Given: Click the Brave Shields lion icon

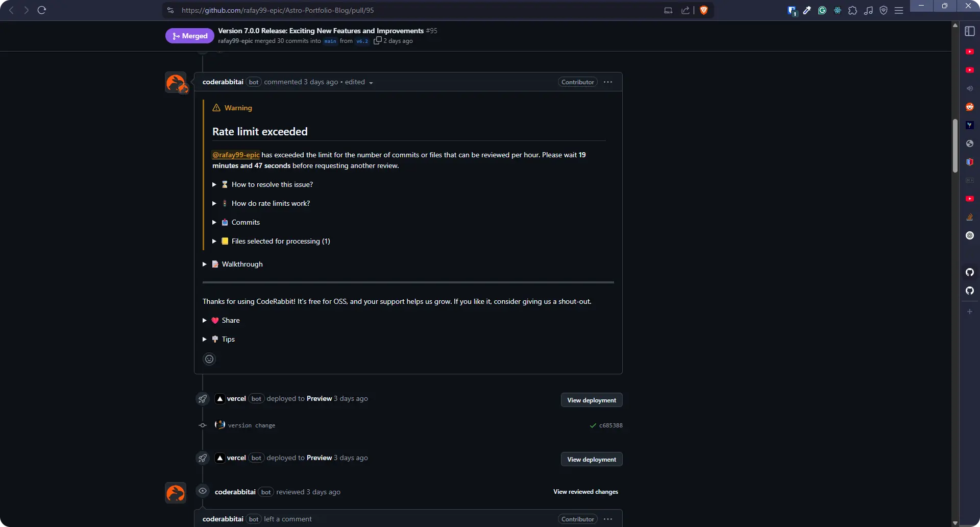Looking at the screenshot, I should pyautogui.click(x=703, y=10).
